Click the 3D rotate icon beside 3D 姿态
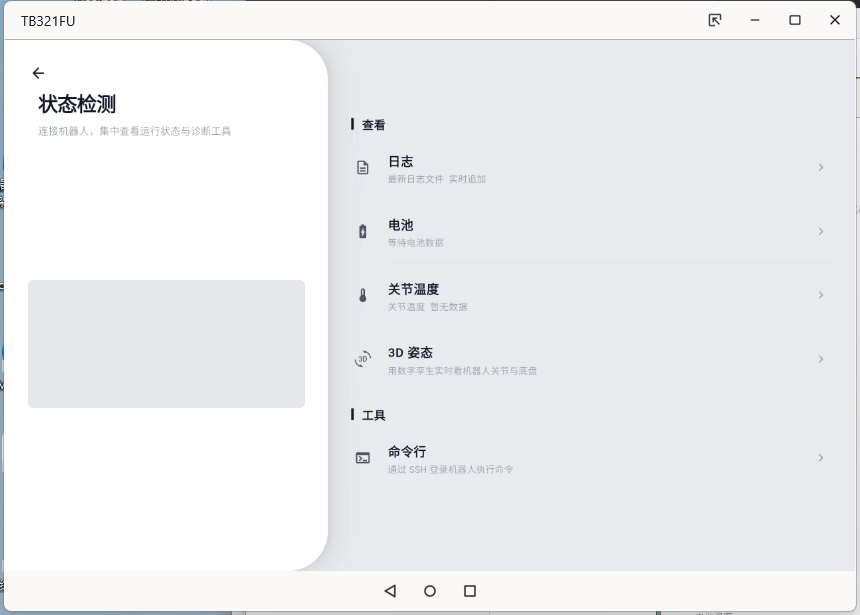 tap(363, 359)
